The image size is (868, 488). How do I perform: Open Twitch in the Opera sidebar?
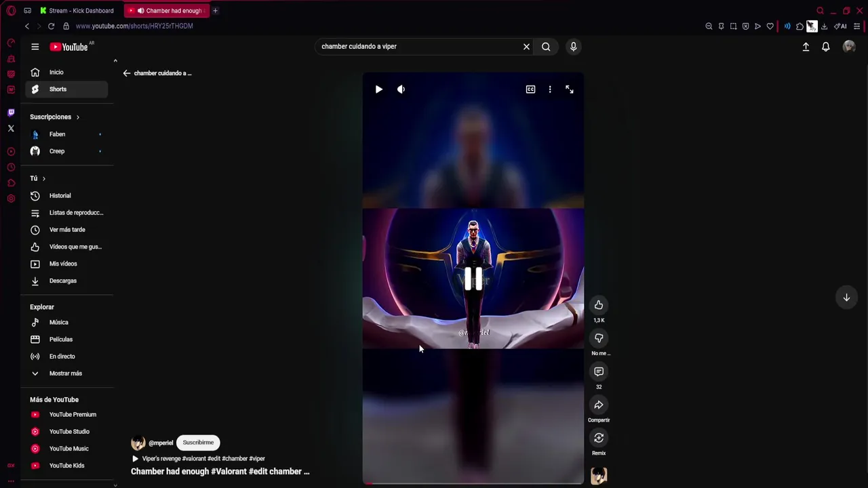[11, 113]
